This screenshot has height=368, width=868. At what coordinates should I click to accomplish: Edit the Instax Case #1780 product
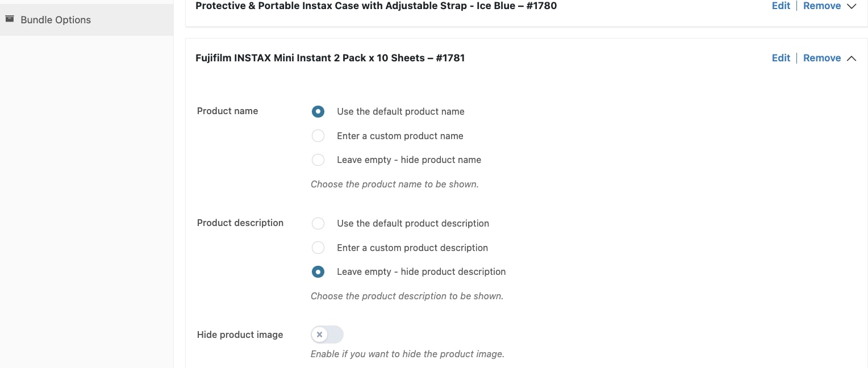(x=781, y=6)
